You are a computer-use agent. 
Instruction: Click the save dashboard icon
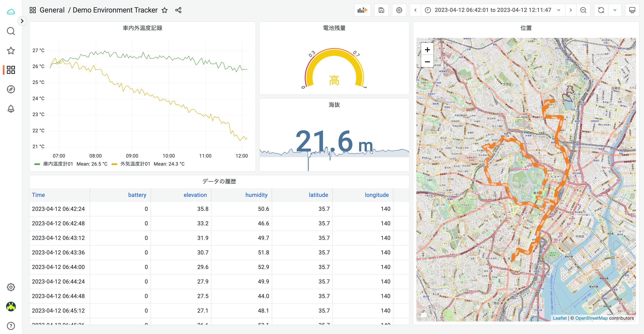coord(381,10)
